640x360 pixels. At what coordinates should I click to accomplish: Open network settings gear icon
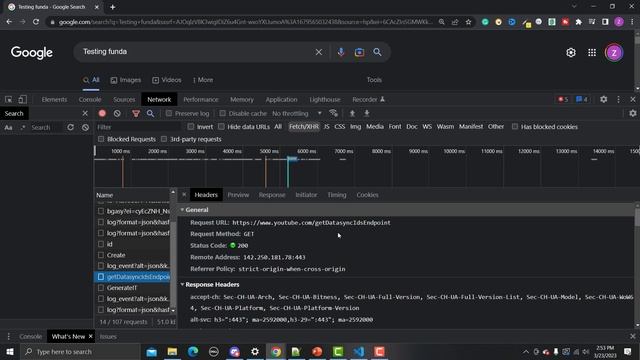pos(633,113)
